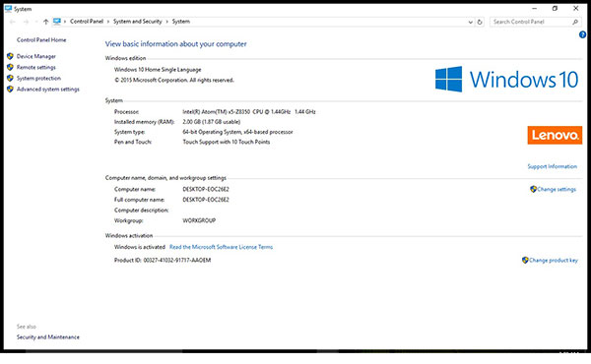Click the shield icon beside Advanced system settings

pyautogui.click(x=10, y=89)
